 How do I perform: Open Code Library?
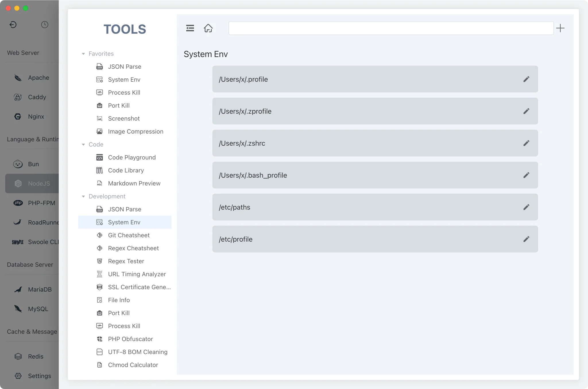[x=125, y=170]
